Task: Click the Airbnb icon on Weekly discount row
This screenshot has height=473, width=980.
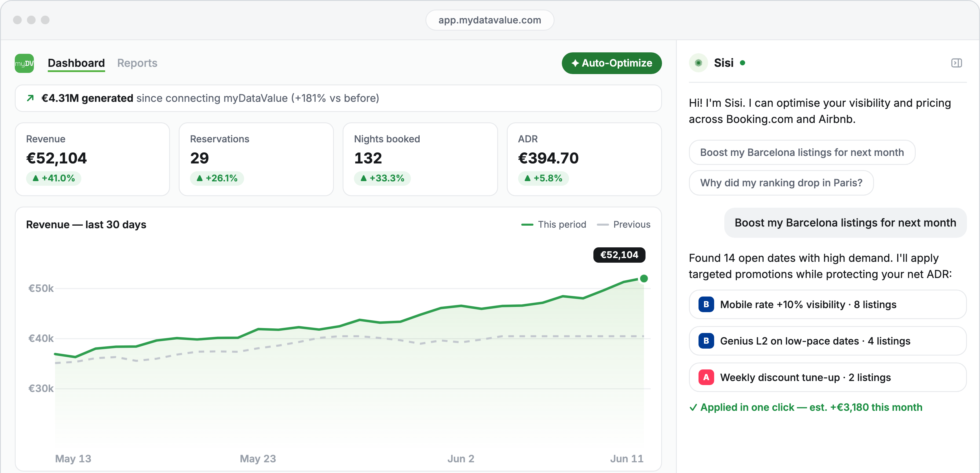Action: tap(706, 377)
